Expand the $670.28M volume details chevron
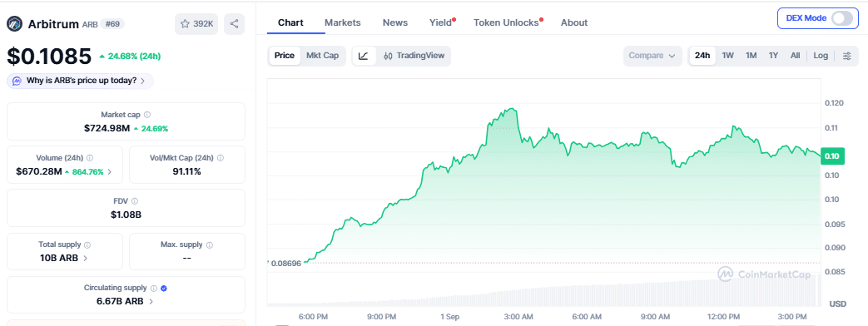Image resolution: width=868 pixels, height=326 pixels. 109,171
